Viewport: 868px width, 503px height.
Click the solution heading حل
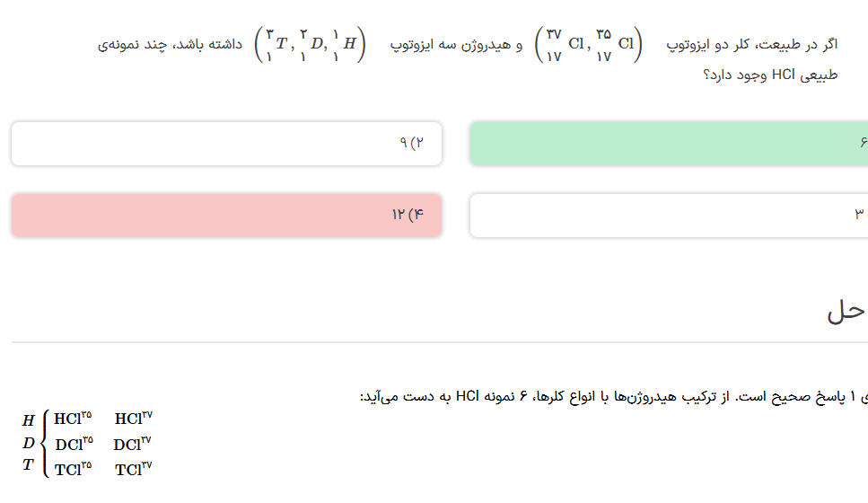(x=846, y=311)
